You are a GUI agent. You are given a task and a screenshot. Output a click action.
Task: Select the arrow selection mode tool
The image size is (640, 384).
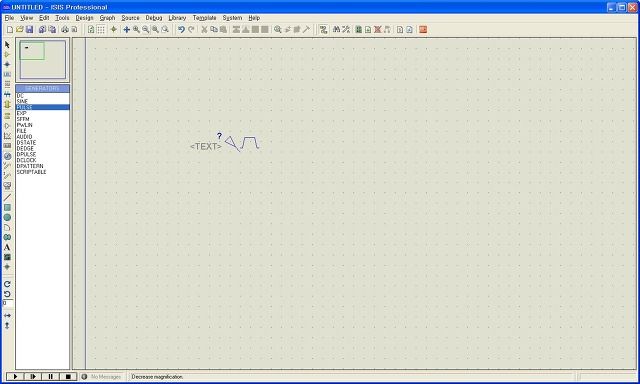click(x=7, y=44)
